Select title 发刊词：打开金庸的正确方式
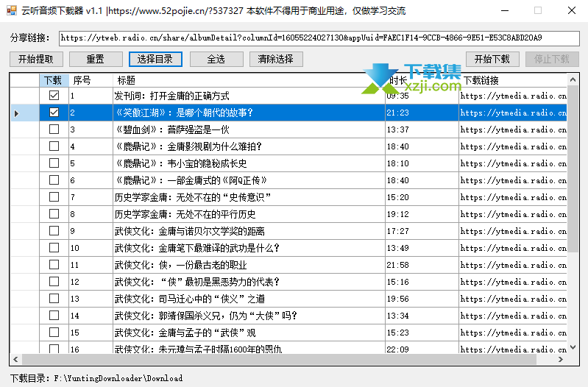 [x=171, y=96]
